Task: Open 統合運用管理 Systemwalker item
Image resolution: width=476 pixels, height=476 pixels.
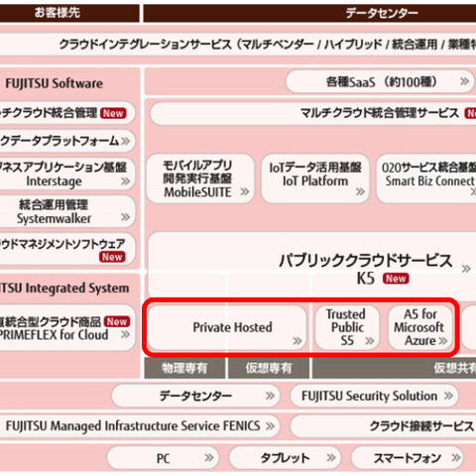Action: pyautogui.click(x=67, y=211)
